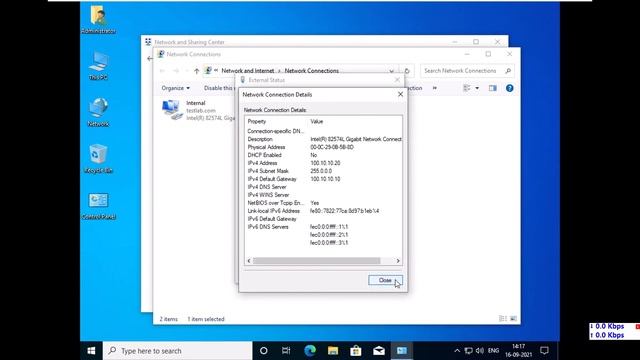Open the Network desktop icon

[98, 112]
